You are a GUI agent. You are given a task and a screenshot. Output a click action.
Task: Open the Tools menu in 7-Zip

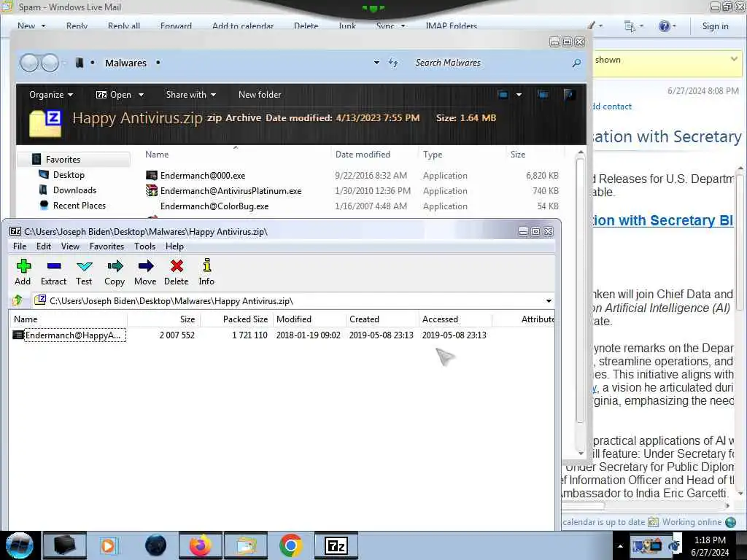click(145, 246)
